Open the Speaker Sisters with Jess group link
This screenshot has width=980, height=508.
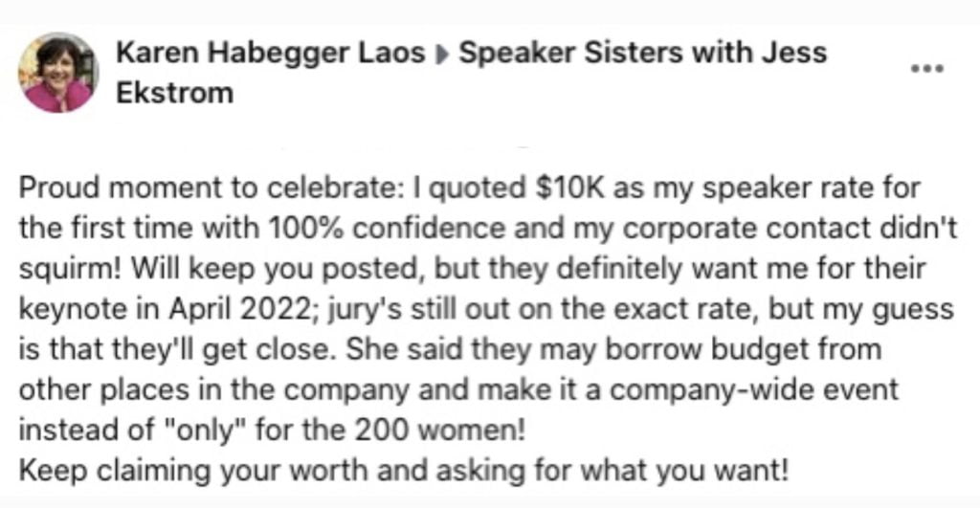coord(642,54)
